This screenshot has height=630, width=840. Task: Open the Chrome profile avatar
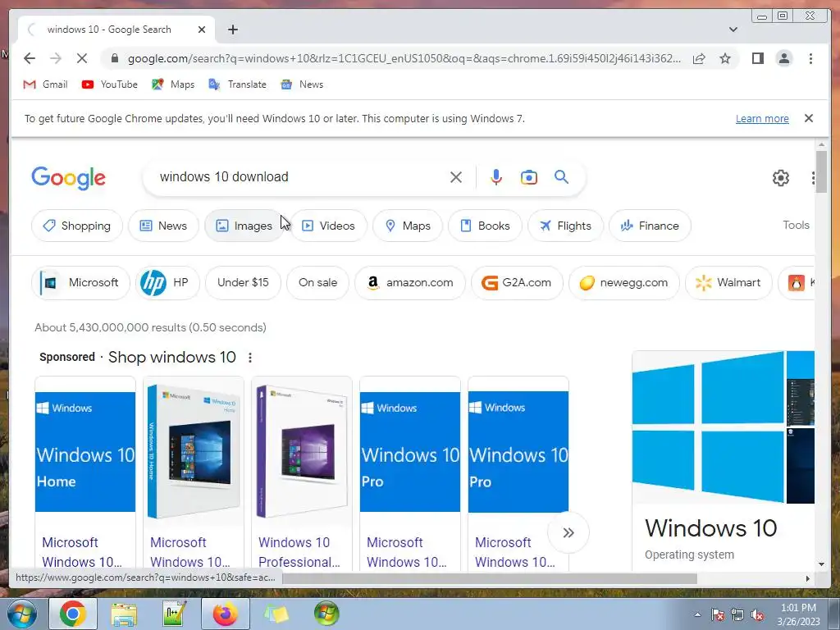[x=783, y=58]
